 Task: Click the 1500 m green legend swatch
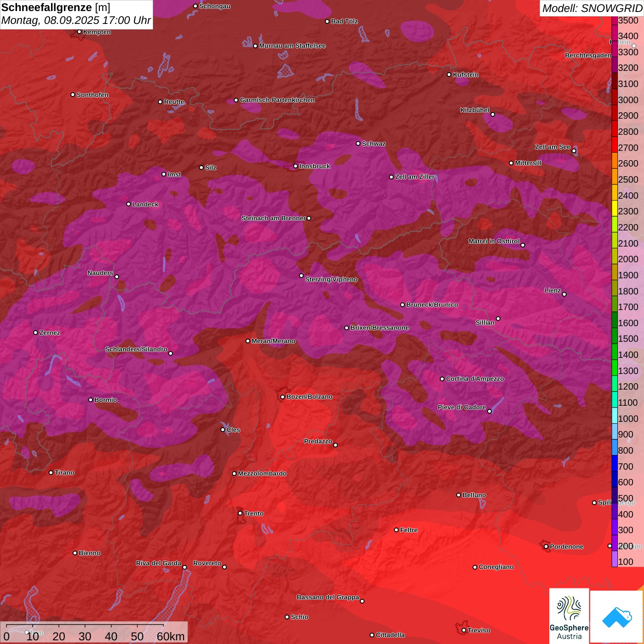(x=615, y=335)
